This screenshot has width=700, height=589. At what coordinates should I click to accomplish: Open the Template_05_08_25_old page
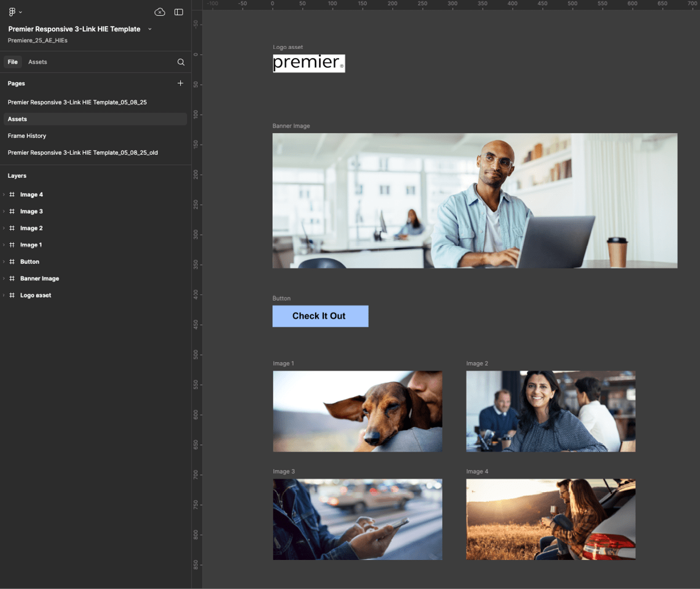point(83,153)
